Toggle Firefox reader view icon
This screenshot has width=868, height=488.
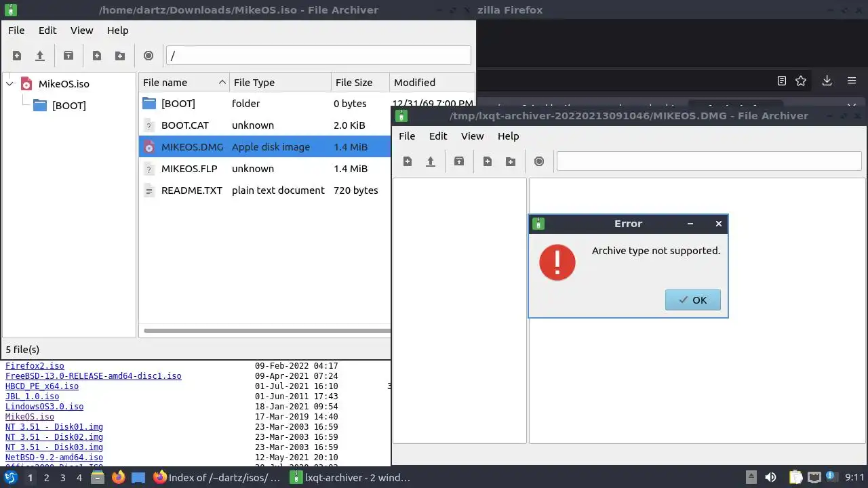[x=782, y=81]
